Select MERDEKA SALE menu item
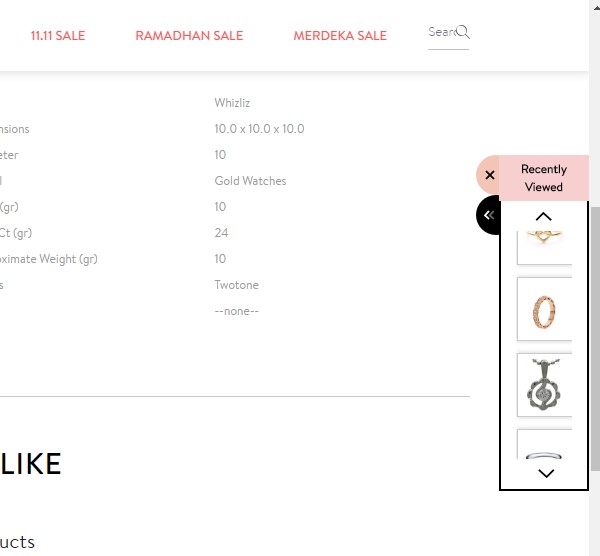Image resolution: width=600 pixels, height=556 pixels. coord(340,36)
